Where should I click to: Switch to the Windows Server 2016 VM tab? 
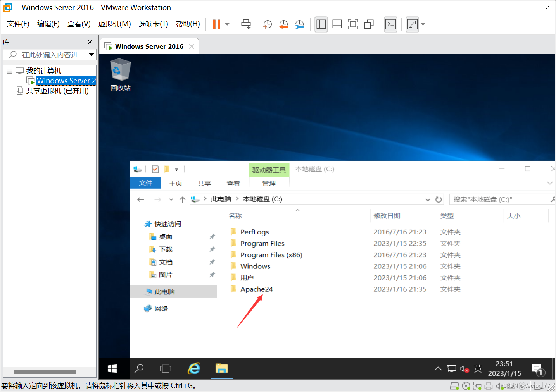(149, 46)
